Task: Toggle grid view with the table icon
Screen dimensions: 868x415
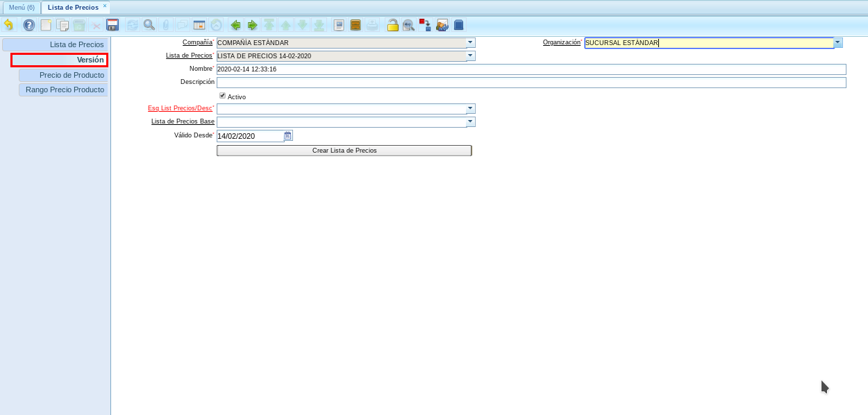Action: [x=199, y=25]
